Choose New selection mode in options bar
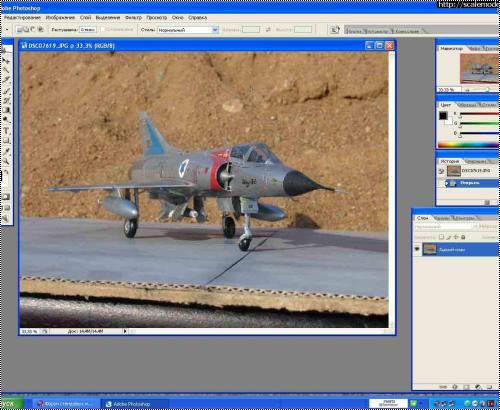Viewport: 500px width, 410px height. (19, 30)
